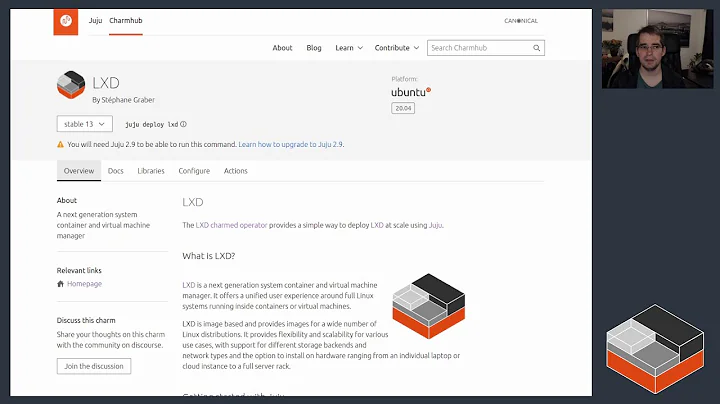Screen dimensions: 720x404
Task: Click the webcam video thumbnail
Action: pyautogui.click(x=658, y=49)
